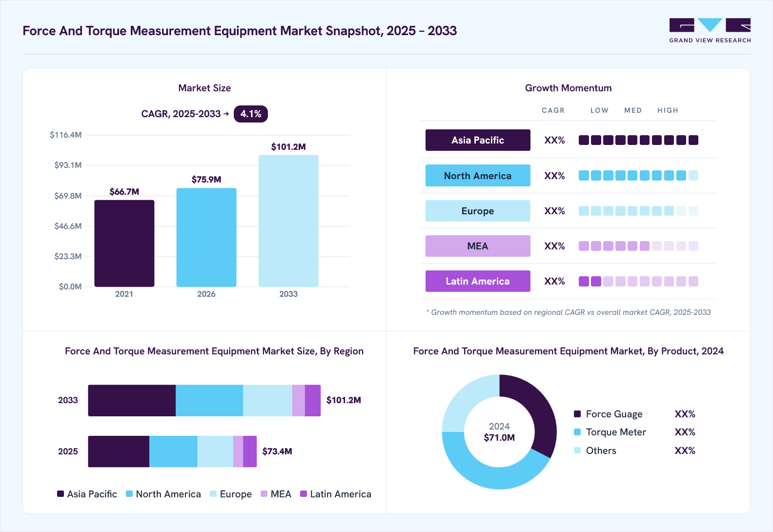Click the $73.4M total for 2025
The height and width of the screenshot is (532, 773).
(x=277, y=451)
